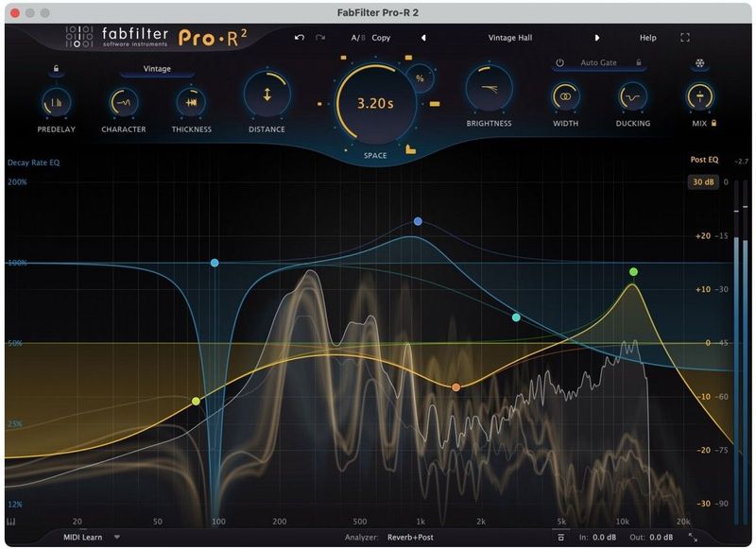Click the Undo arrow icon
This screenshot has height=549, width=756.
coord(300,38)
